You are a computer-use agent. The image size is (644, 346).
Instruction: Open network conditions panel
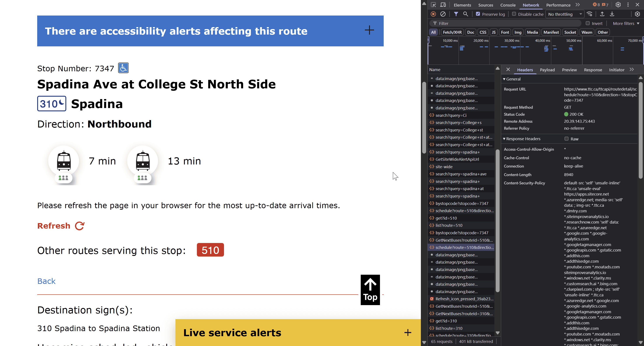click(x=590, y=14)
